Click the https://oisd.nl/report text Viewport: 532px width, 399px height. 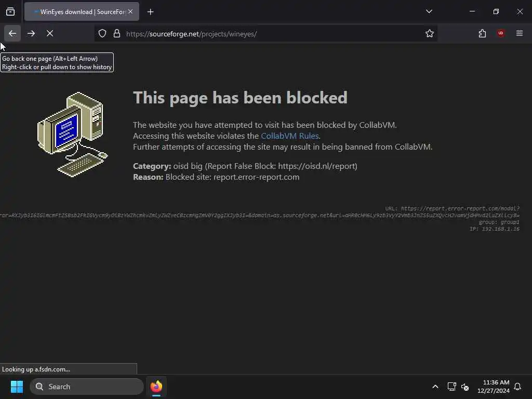(316, 166)
